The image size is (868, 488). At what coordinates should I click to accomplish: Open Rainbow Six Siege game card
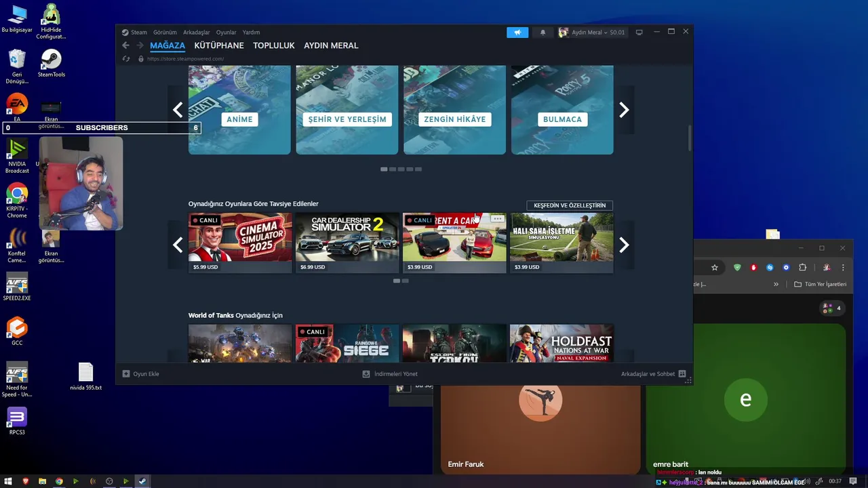click(347, 343)
